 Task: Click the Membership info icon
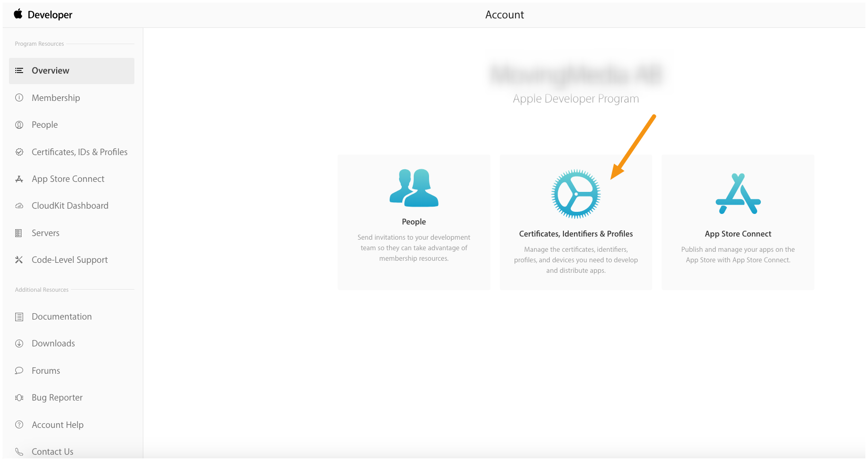click(19, 98)
